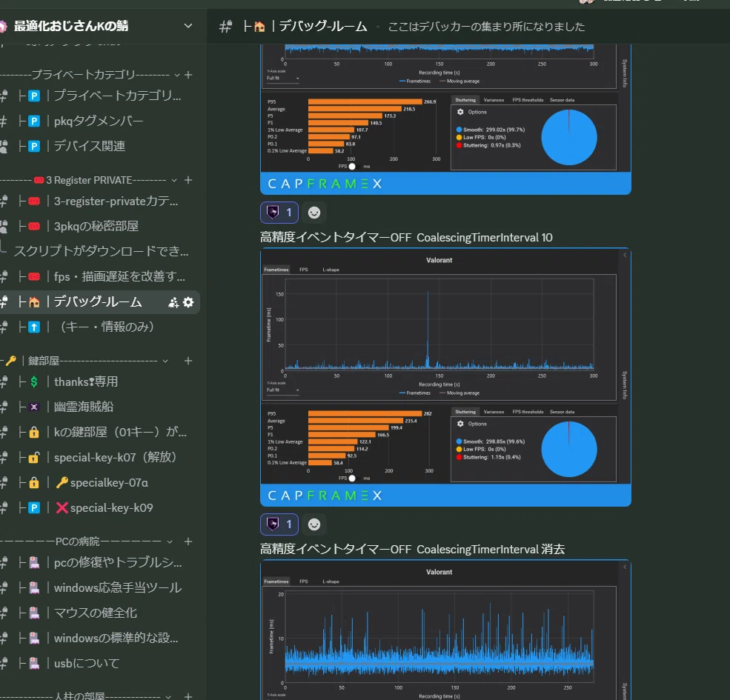Open プライベートカテゴリ channel with P icon
The width and height of the screenshot is (730, 700).
99,96
